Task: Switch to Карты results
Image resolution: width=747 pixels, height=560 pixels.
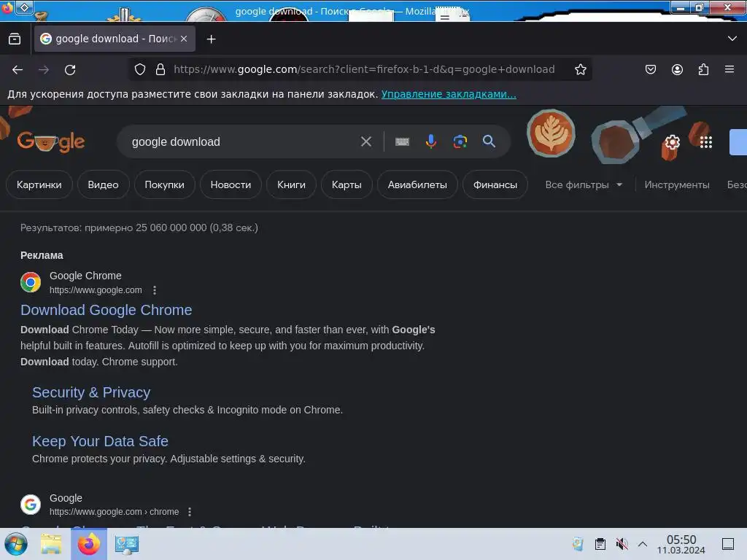Action: click(347, 184)
